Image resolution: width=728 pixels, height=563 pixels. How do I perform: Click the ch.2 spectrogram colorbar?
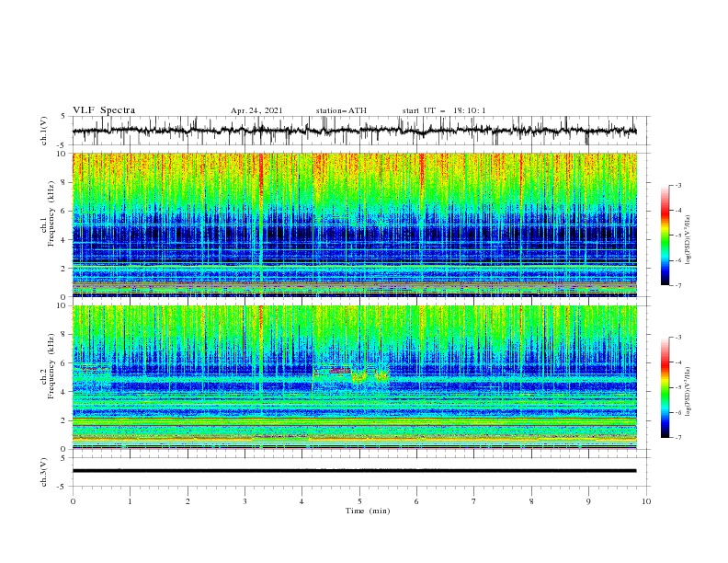[665, 387]
